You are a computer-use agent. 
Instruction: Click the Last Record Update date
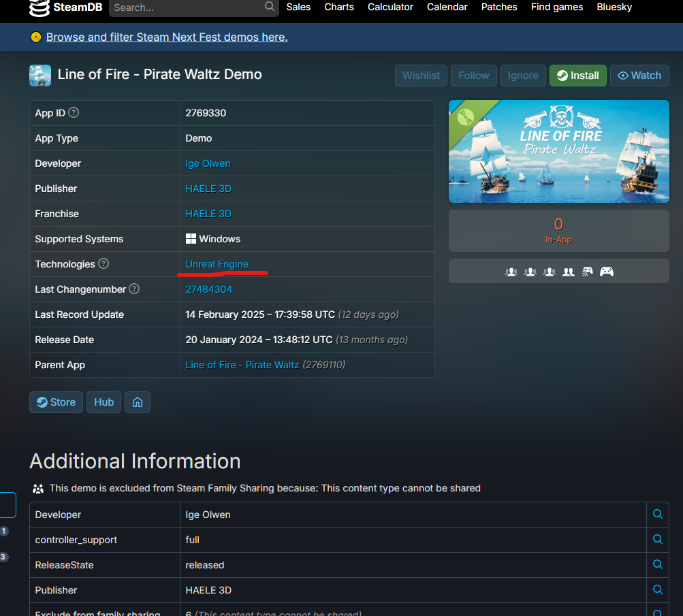(x=292, y=314)
